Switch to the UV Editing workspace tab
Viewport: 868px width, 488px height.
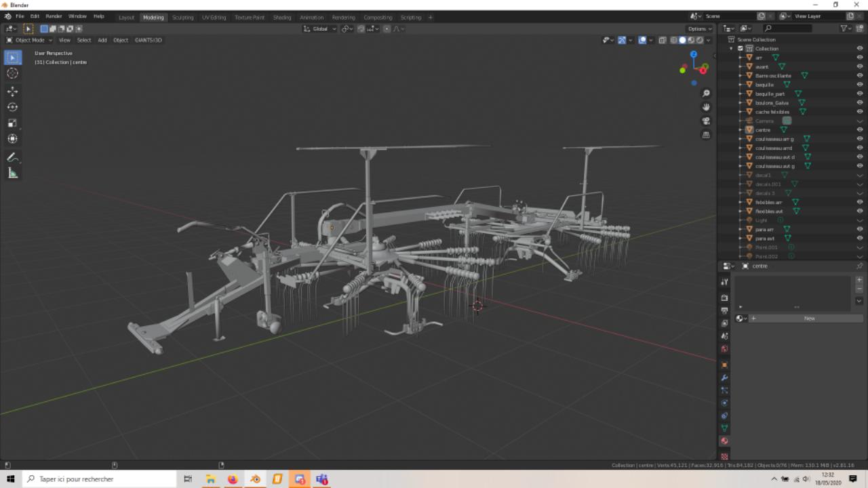tap(214, 17)
